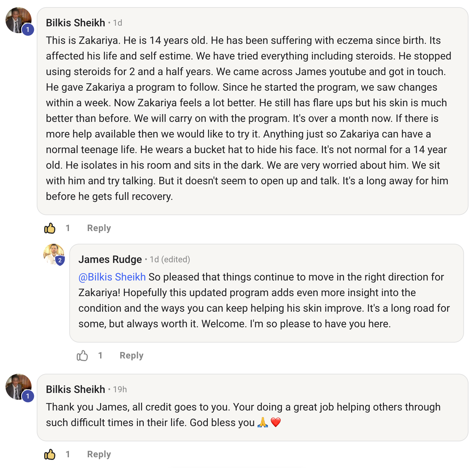Like James Rudge's reply

coord(82,356)
